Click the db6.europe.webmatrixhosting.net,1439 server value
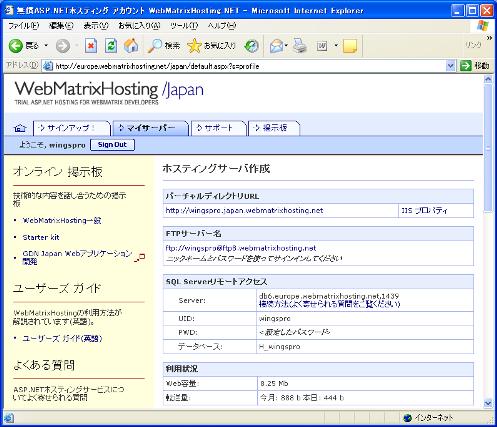The width and height of the screenshot is (497, 427). [329, 296]
